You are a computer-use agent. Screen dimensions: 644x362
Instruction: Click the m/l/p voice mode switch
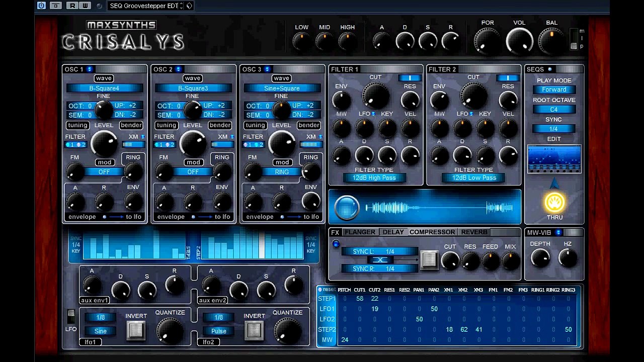pyautogui.click(x=574, y=39)
